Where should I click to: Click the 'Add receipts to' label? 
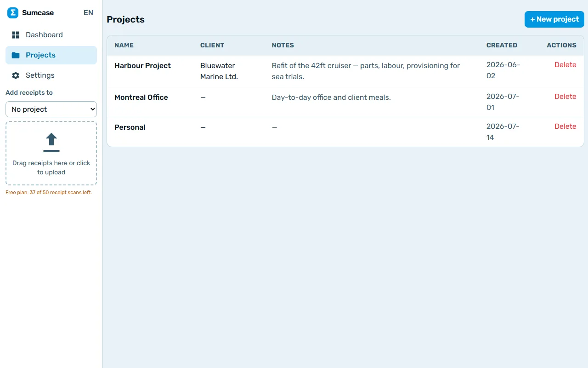(29, 92)
